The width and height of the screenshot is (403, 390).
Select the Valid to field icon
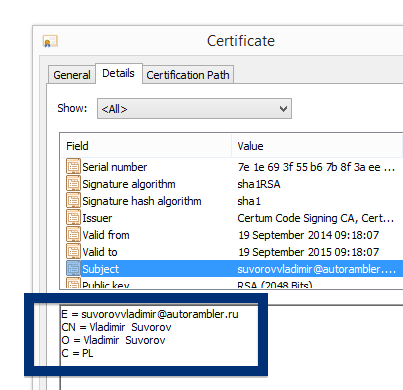(x=73, y=251)
